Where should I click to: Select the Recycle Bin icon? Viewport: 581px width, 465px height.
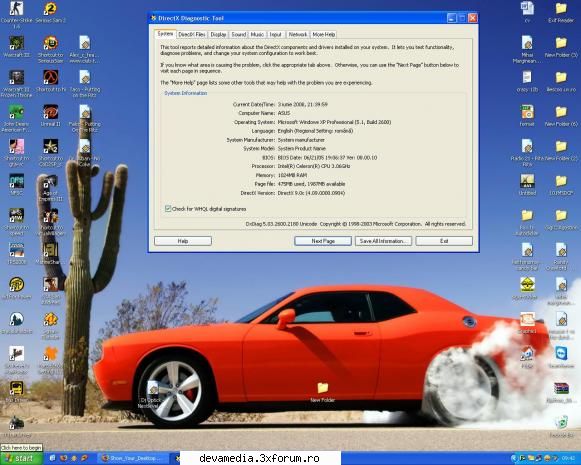click(561, 423)
